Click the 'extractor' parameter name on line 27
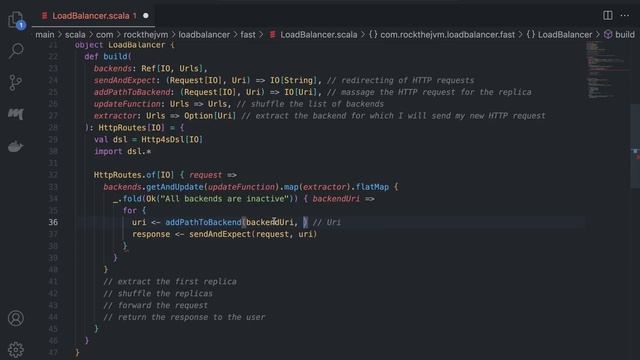 click(x=115, y=116)
